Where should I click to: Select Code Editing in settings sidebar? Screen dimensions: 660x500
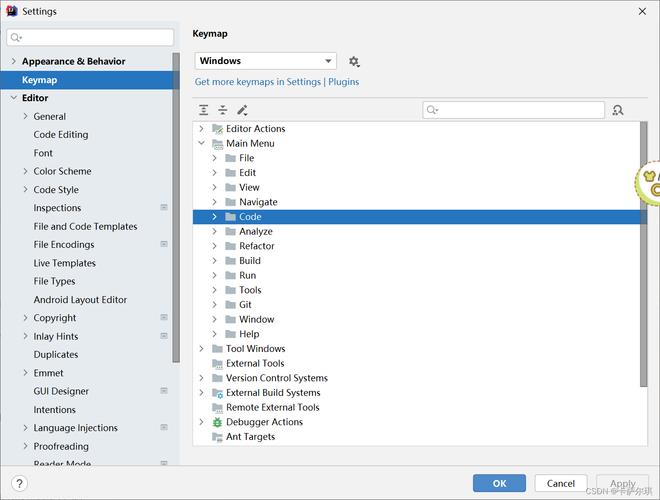tap(61, 135)
